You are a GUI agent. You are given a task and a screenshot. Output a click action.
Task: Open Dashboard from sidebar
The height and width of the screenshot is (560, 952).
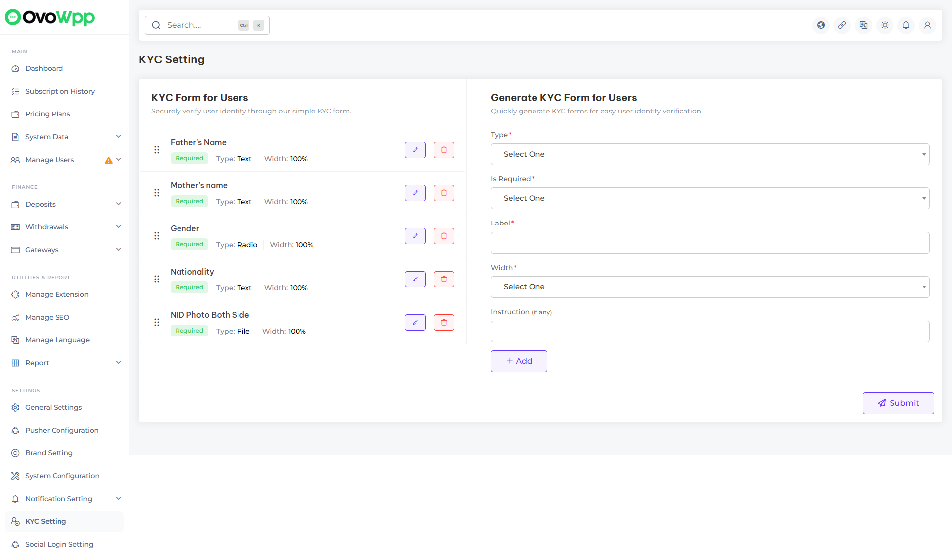point(44,68)
